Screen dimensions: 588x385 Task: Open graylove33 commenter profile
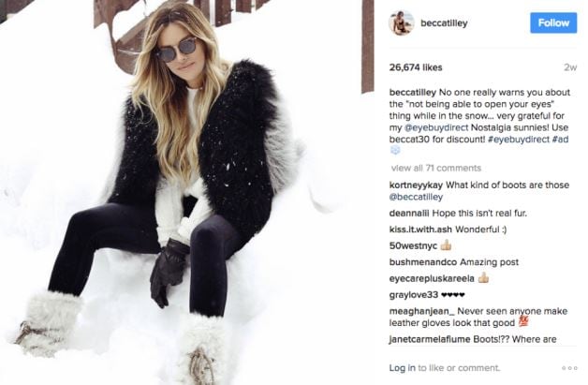414,295
